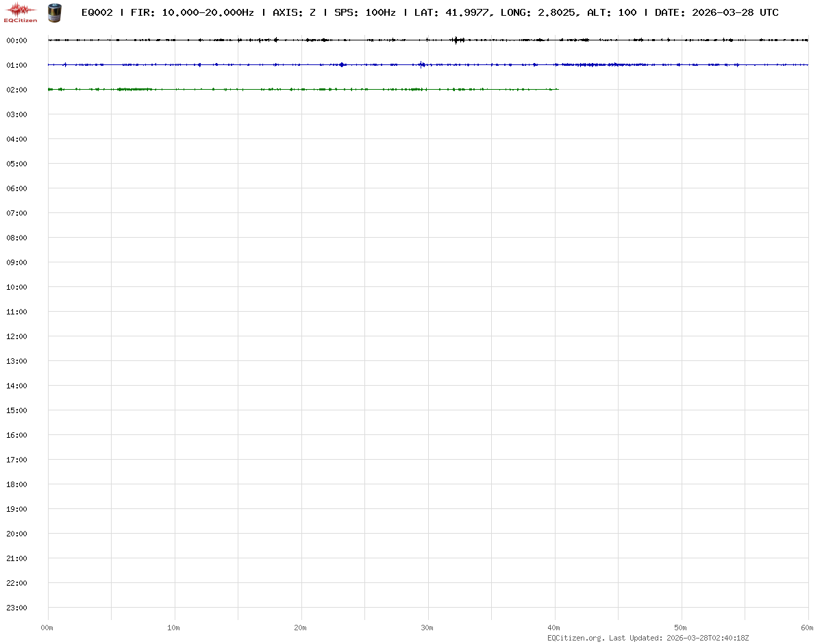Click the LAT: 41.9977 coordinate text
822x644 pixels.
452,12
